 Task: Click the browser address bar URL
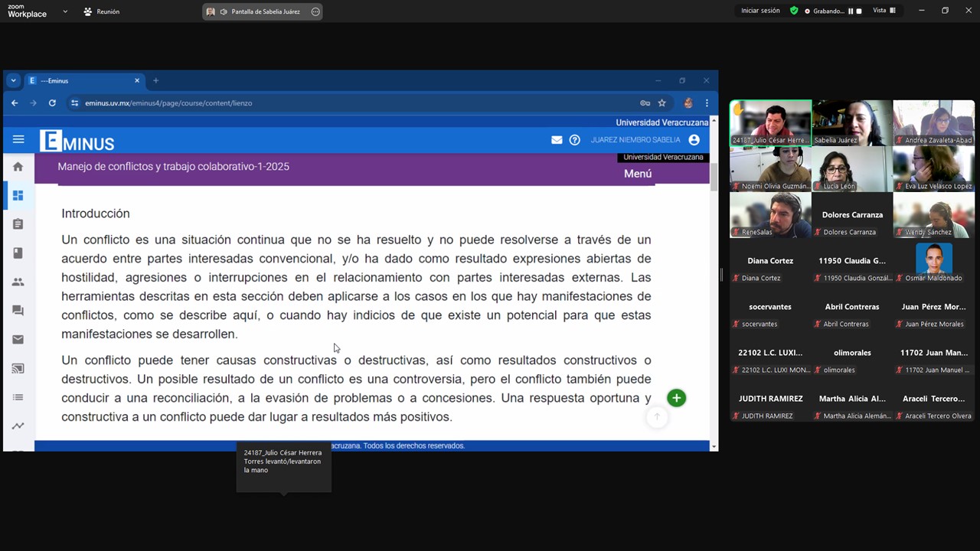168,103
